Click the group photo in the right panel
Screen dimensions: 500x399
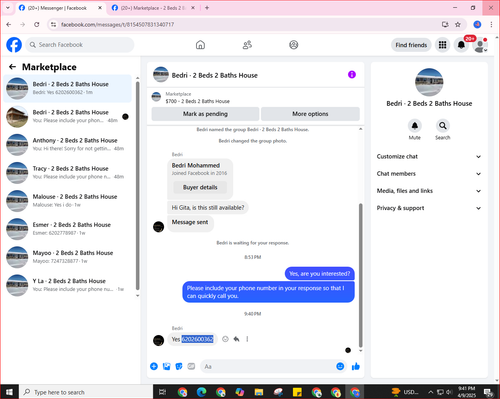pos(429,82)
